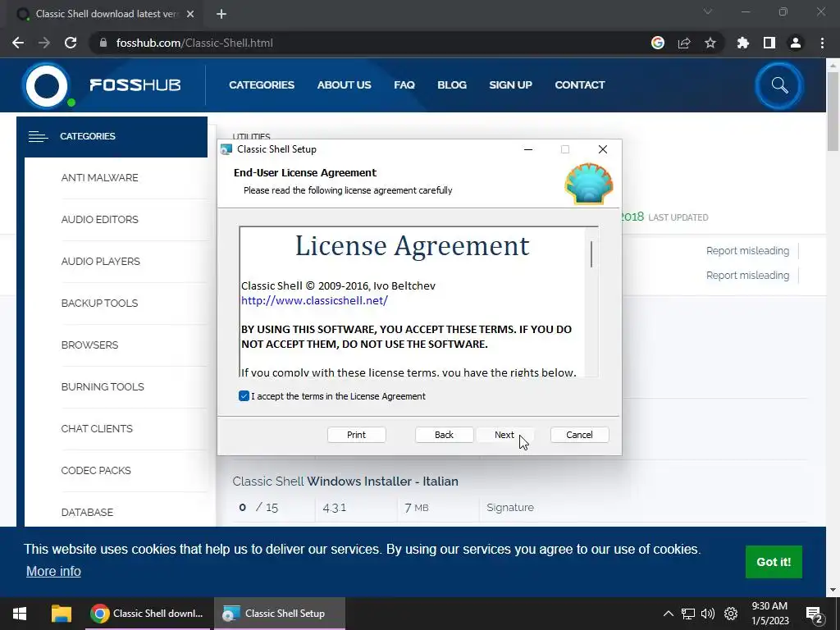The image size is (840, 630).
Task: Toggle Chrome side panel icon
Action: click(x=769, y=43)
